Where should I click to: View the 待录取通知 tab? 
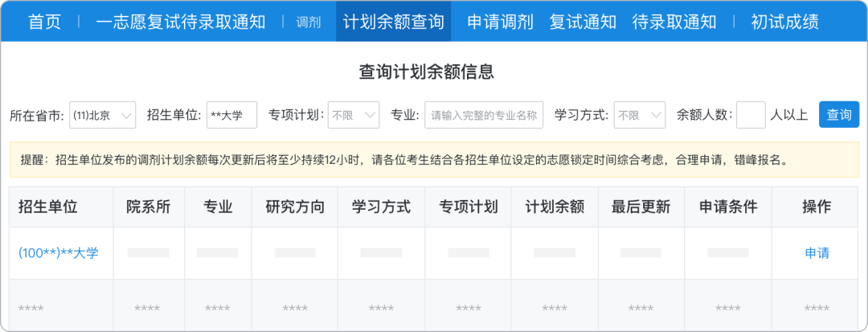[x=674, y=22]
